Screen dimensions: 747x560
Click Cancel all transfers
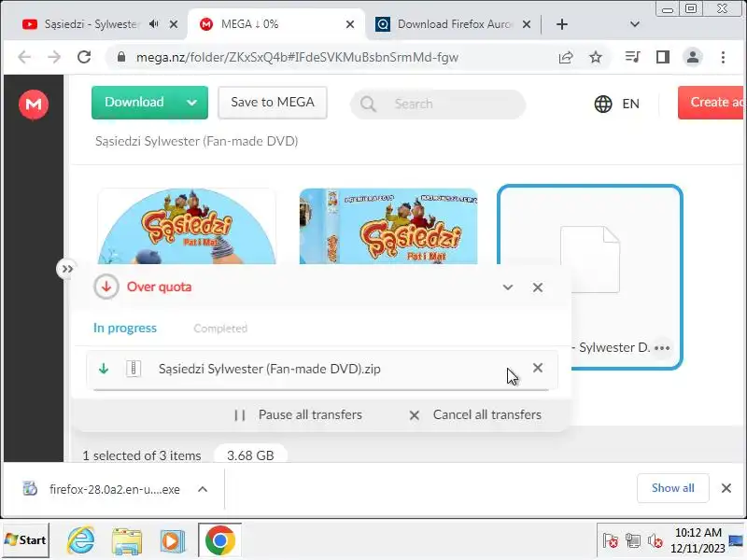(475, 414)
